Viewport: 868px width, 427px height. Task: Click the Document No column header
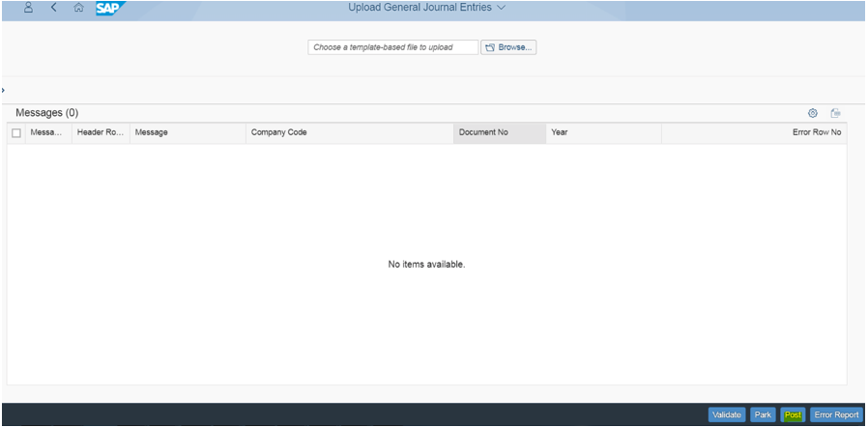click(500, 132)
